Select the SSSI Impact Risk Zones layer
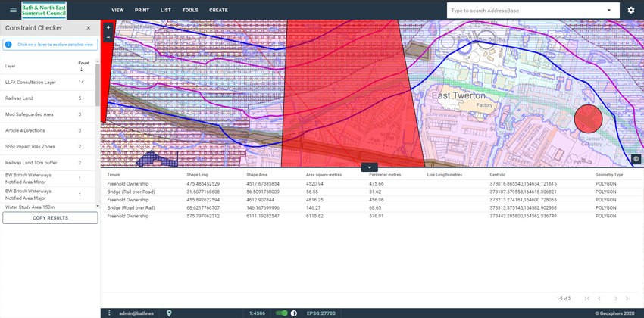 click(48, 146)
